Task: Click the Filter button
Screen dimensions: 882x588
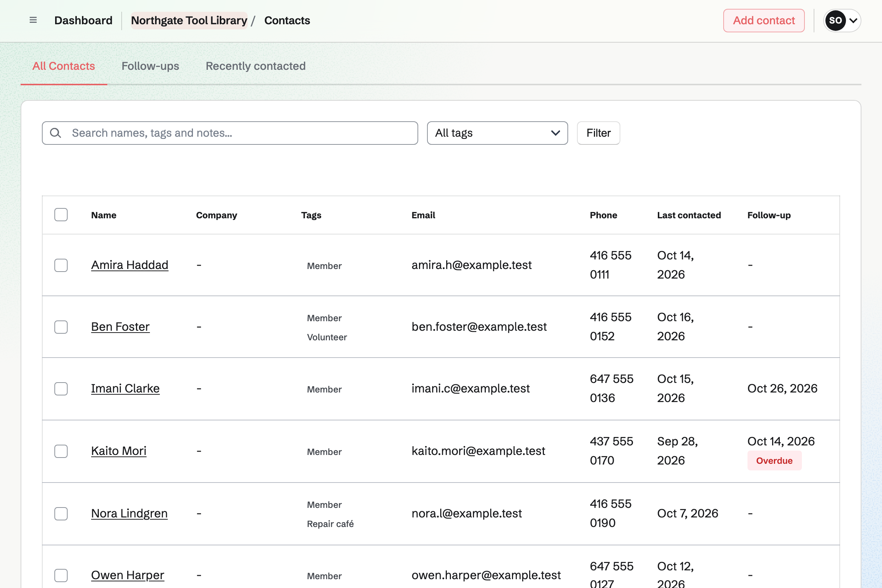Action: 599,133
